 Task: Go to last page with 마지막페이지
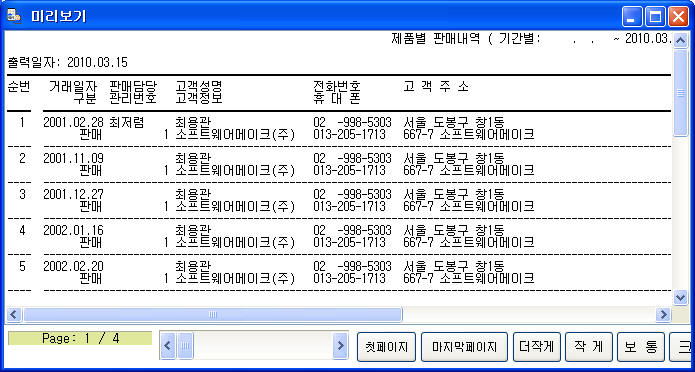464,347
